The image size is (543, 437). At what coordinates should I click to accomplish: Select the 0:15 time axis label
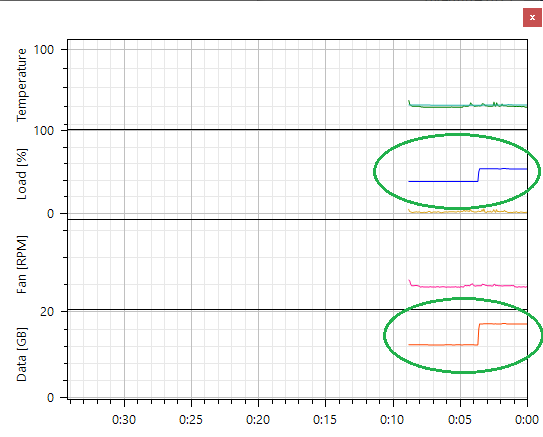click(x=325, y=420)
